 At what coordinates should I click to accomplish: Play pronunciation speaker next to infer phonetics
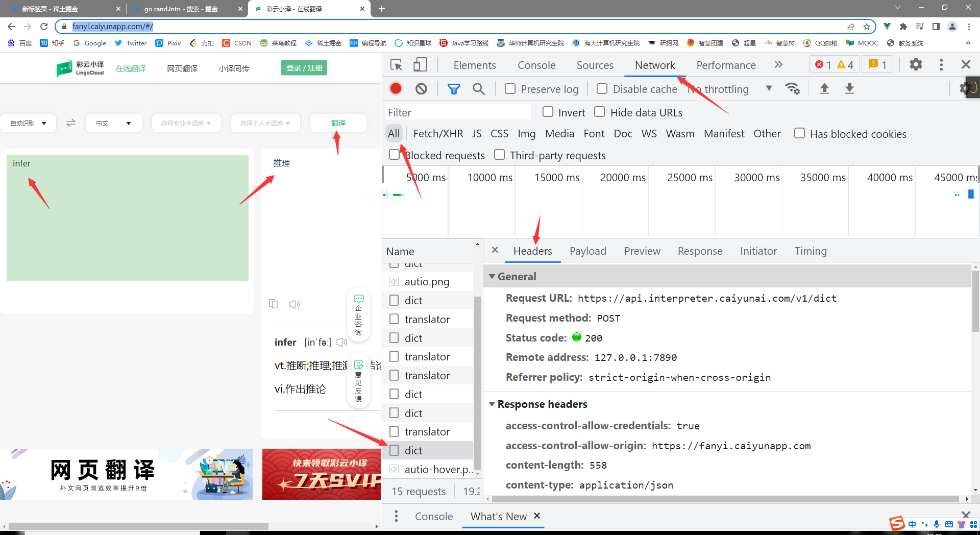pyautogui.click(x=341, y=342)
